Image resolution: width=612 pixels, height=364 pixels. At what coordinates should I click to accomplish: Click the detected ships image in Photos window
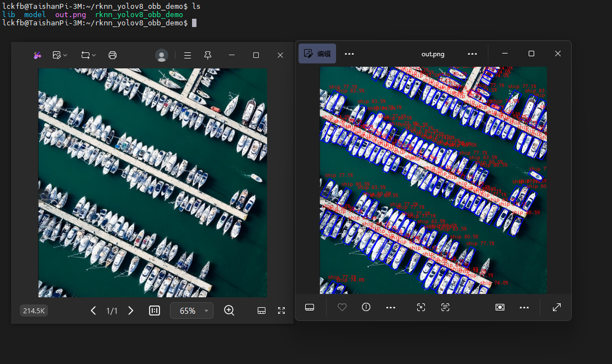(x=433, y=180)
